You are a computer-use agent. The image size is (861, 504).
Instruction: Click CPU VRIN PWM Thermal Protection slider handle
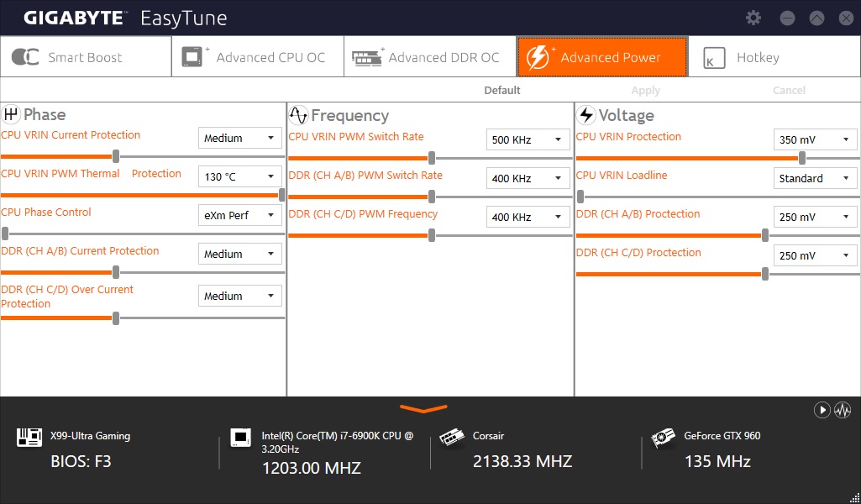(x=282, y=195)
